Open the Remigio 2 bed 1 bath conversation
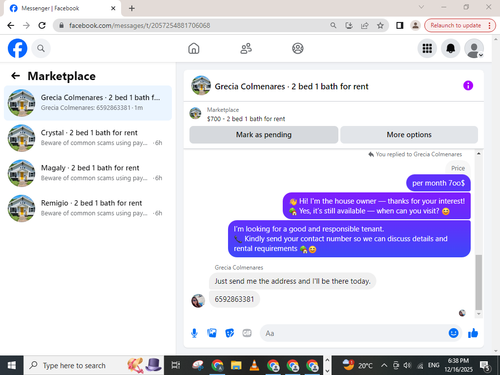 88,208
